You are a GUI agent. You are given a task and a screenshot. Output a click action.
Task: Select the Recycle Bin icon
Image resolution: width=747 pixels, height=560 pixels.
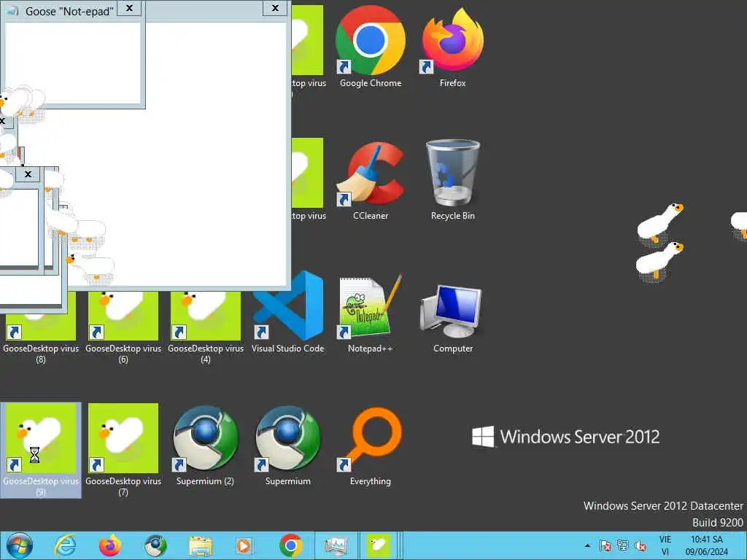[x=452, y=179]
